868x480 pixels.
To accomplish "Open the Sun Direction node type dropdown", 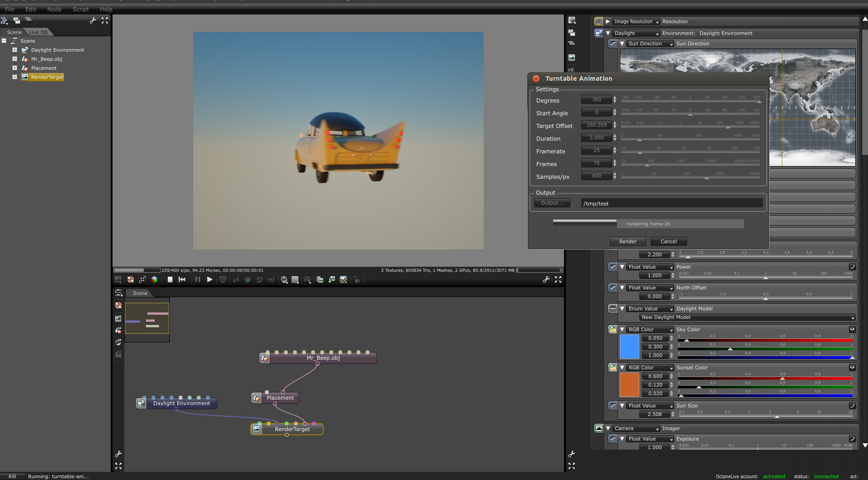I will point(650,44).
